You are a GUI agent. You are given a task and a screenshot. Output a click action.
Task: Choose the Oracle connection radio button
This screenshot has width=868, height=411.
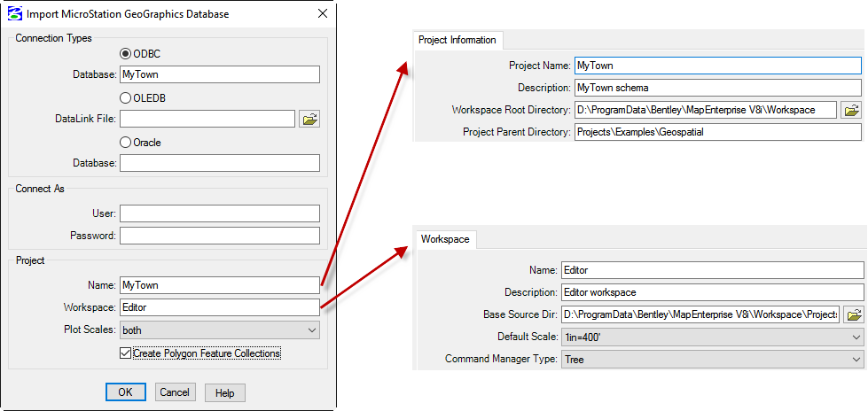click(125, 142)
